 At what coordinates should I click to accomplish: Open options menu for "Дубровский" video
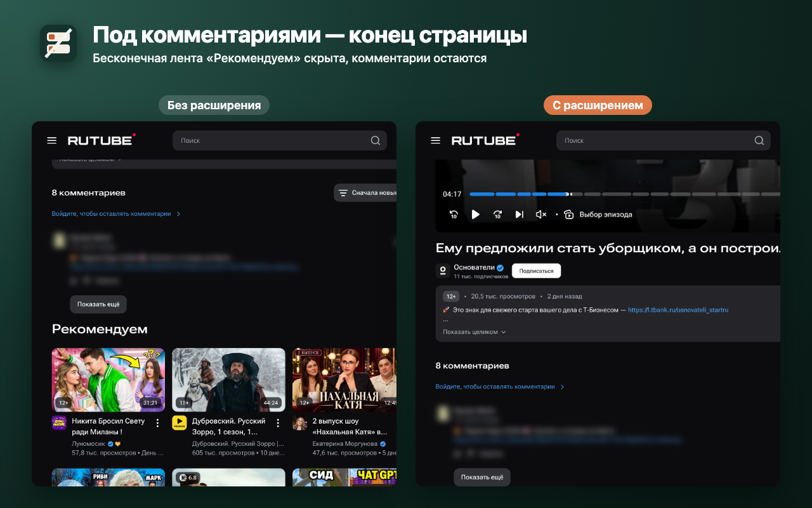click(x=278, y=424)
